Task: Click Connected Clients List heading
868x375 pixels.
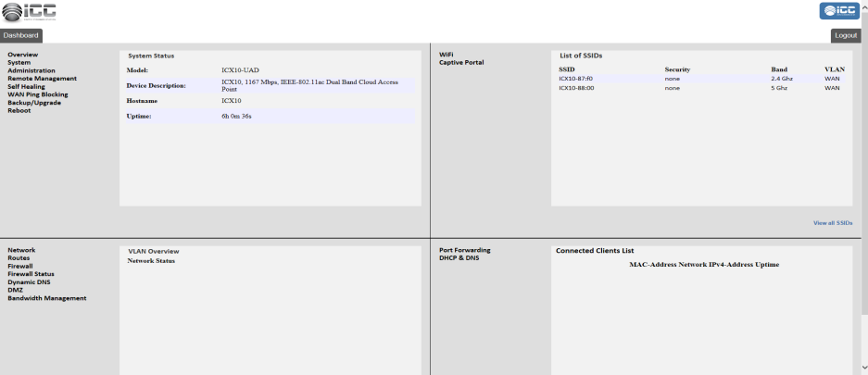Action: (x=595, y=251)
